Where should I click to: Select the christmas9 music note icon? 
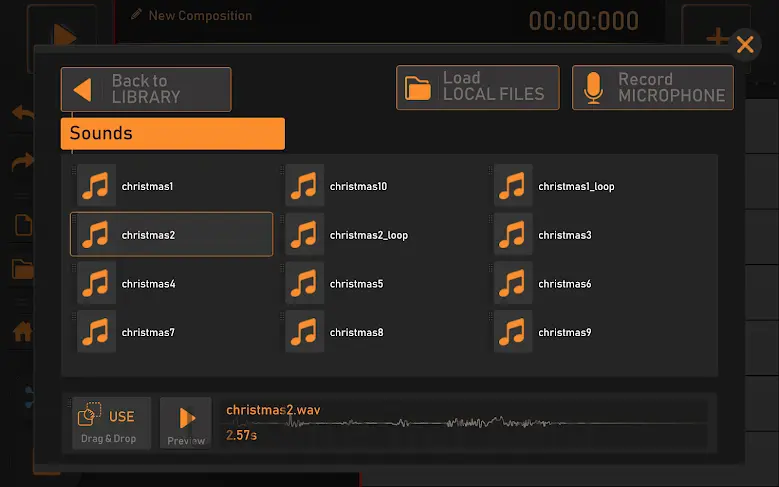pos(513,332)
